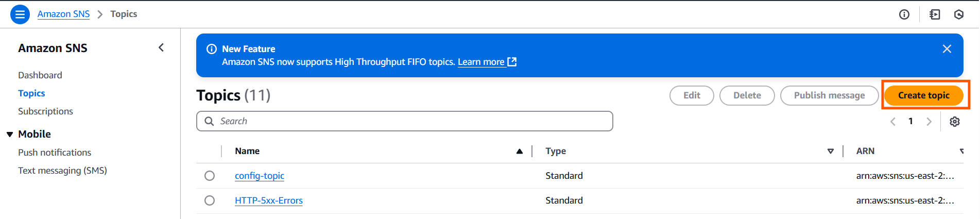Open the hamburger navigation menu
The height and width of the screenshot is (219, 980).
[x=20, y=14]
